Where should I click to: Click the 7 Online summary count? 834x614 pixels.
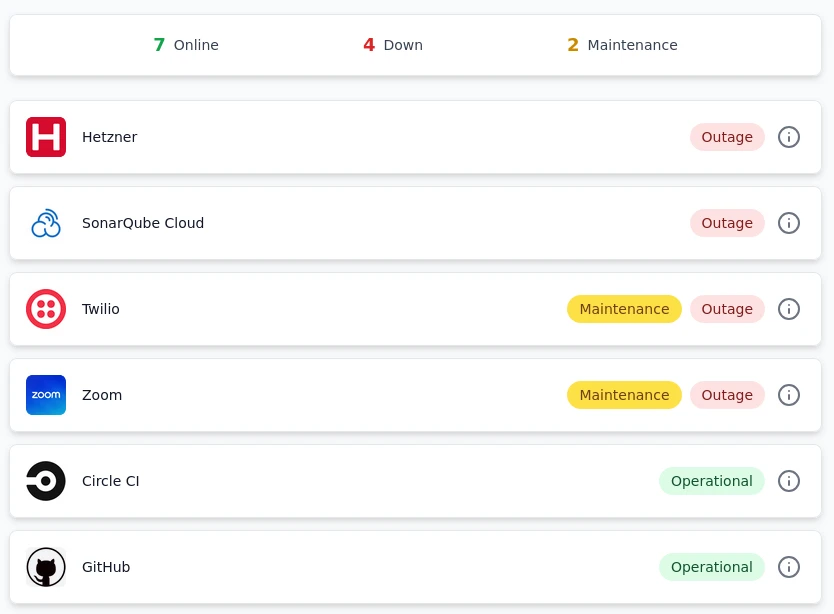point(186,45)
